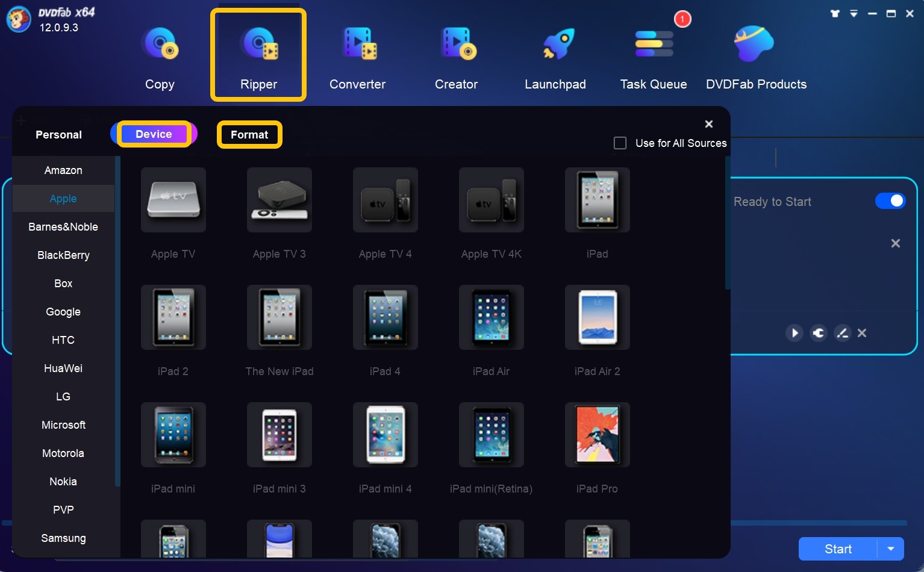Remove task with X beside edit icon
The height and width of the screenshot is (572, 924).
tap(862, 333)
